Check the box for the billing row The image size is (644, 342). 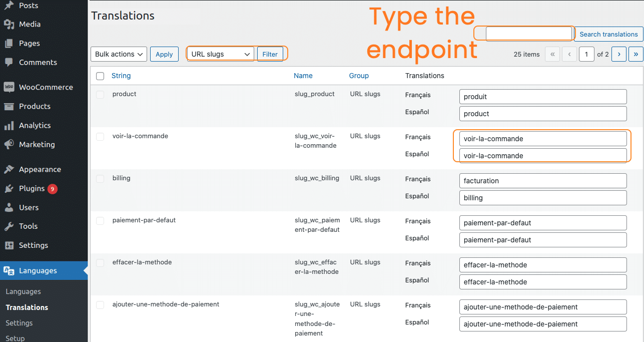pos(100,178)
